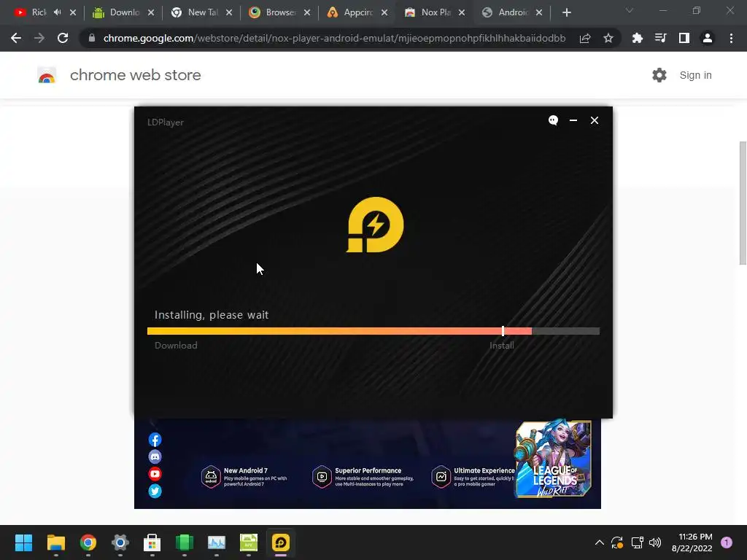Click the Superior Performance feature icon
Viewport: 747px width, 560px height.
click(322, 477)
